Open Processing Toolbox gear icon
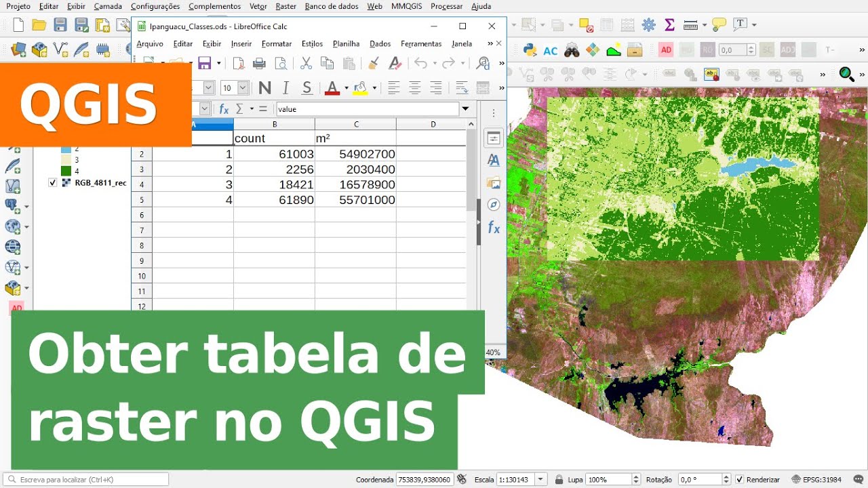 [649, 25]
